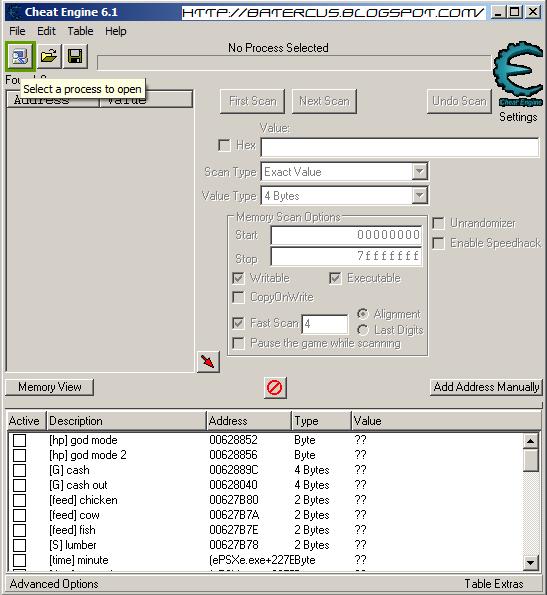
Task: Enable the Speedhack checkbox
Action: [438, 243]
